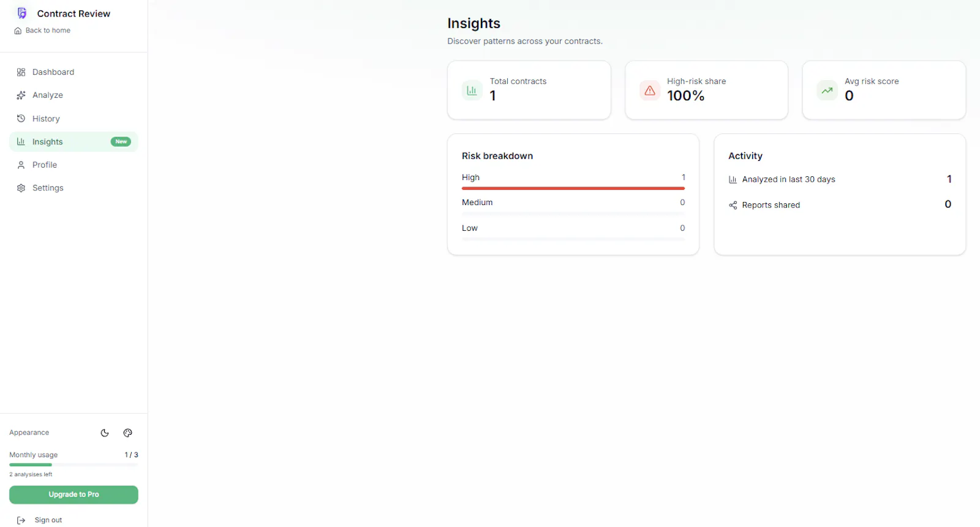Click the Settings gear icon
The image size is (980, 527).
tap(21, 188)
